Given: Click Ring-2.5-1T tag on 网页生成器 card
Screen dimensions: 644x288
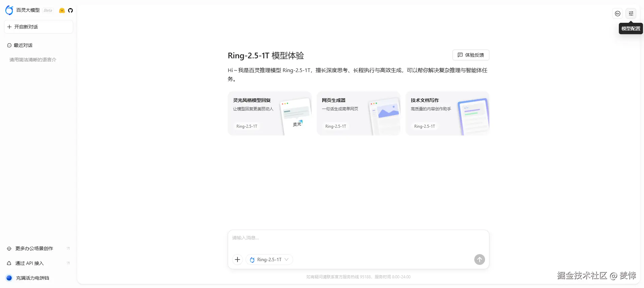Looking at the screenshot, I should (x=335, y=126).
